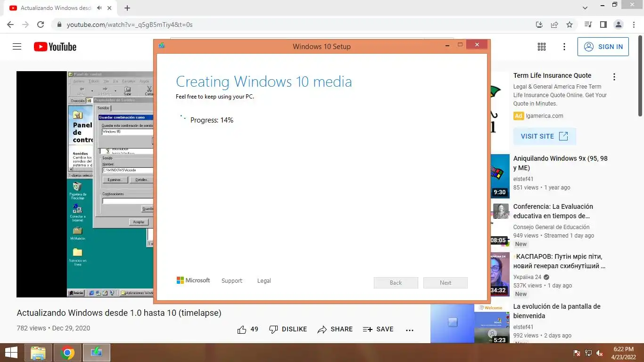Click SAVE to add to playlist
Viewport: 644px width, 362px height.
[x=378, y=329]
